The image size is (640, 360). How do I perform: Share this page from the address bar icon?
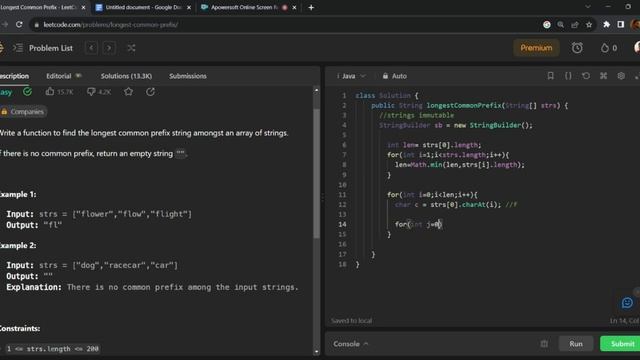575,24
